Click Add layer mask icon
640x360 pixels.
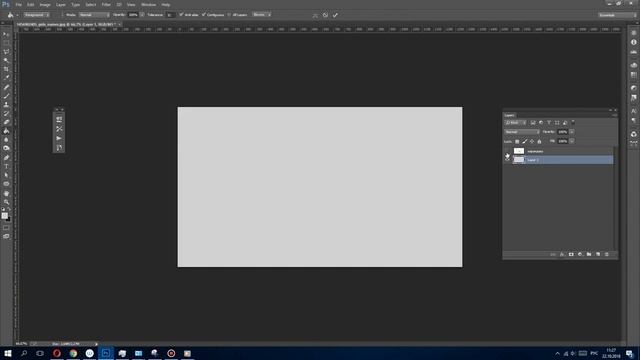571,254
